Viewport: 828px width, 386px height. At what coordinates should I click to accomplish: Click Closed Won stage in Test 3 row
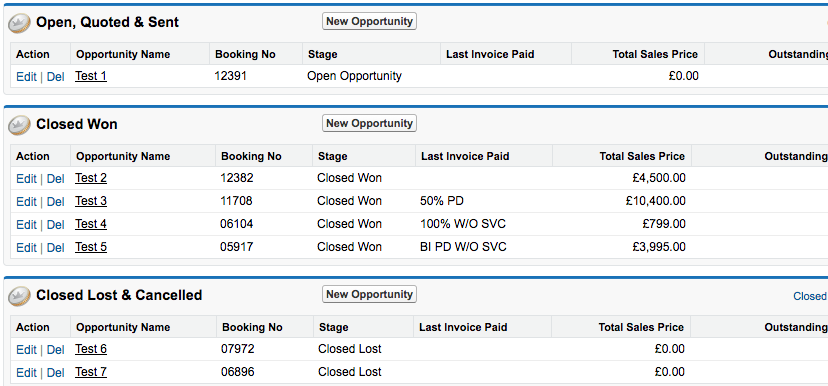pyautogui.click(x=349, y=201)
